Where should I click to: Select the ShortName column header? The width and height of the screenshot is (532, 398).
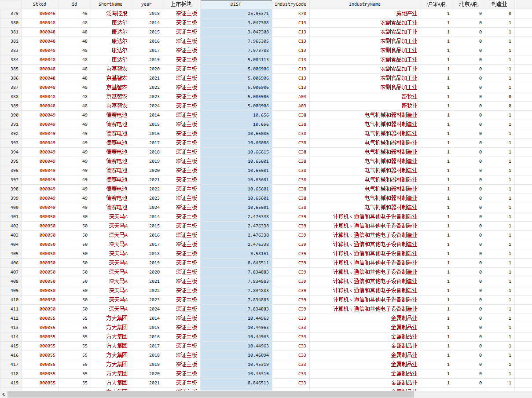(110, 4)
